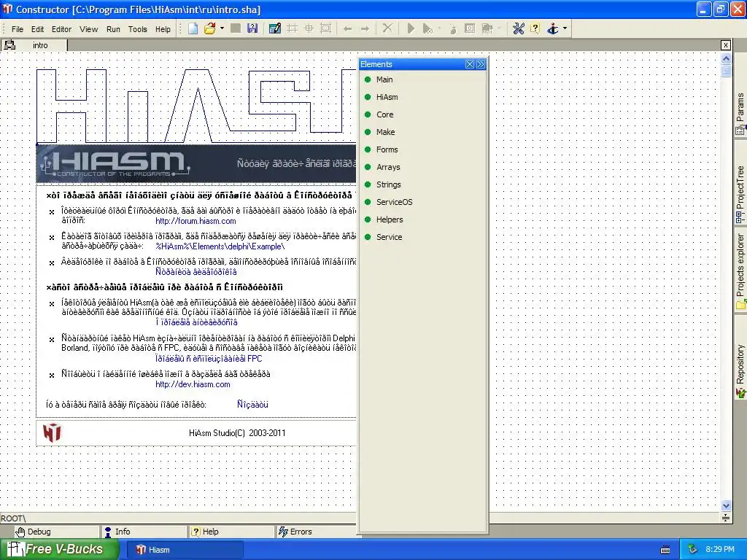Expand the HiAsm group in Elements
This screenshot has width=747, height=560.
click(387, 97)
